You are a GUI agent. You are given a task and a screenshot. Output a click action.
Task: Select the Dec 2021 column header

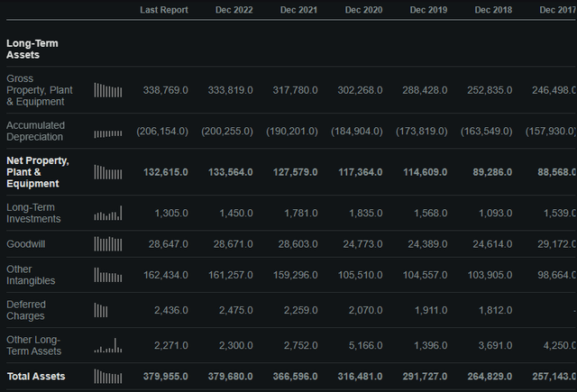coord(298,10)
